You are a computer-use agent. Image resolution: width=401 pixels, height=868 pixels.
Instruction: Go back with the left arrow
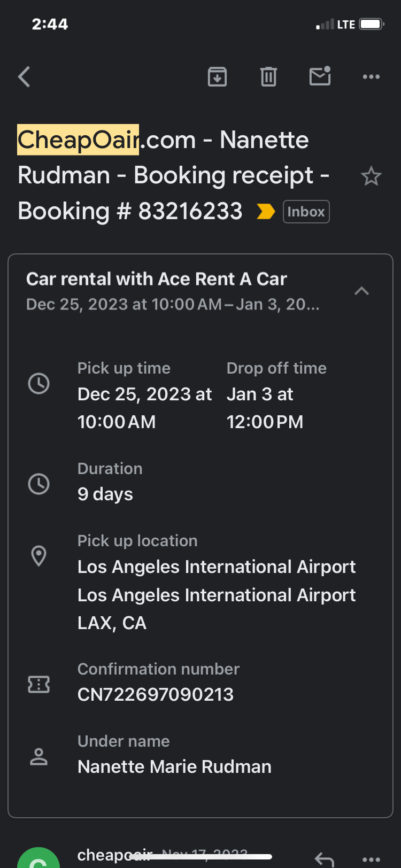(x=25, y=77)
